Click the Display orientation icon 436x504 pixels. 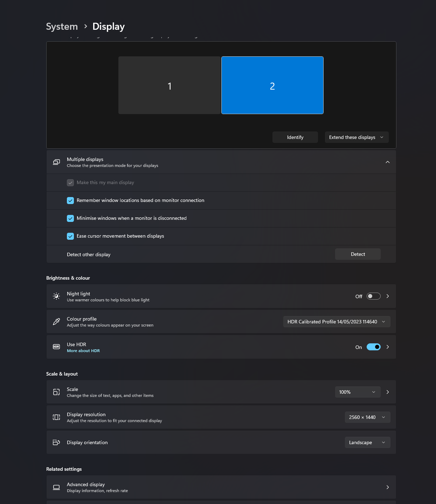click(x=56, y=442)
